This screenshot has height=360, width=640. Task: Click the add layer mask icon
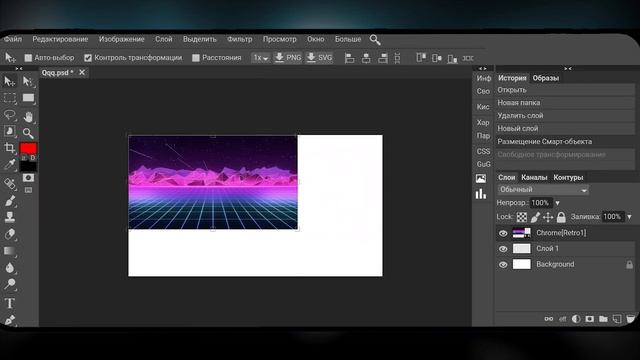point(589,319)
